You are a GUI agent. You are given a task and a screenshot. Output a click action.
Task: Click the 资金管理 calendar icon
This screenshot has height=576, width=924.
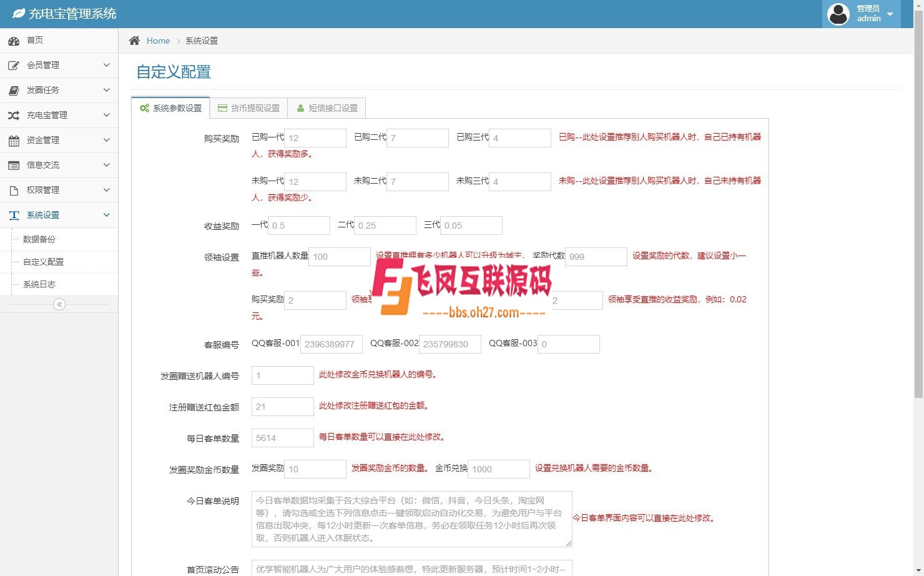click(x=14, y=141)
